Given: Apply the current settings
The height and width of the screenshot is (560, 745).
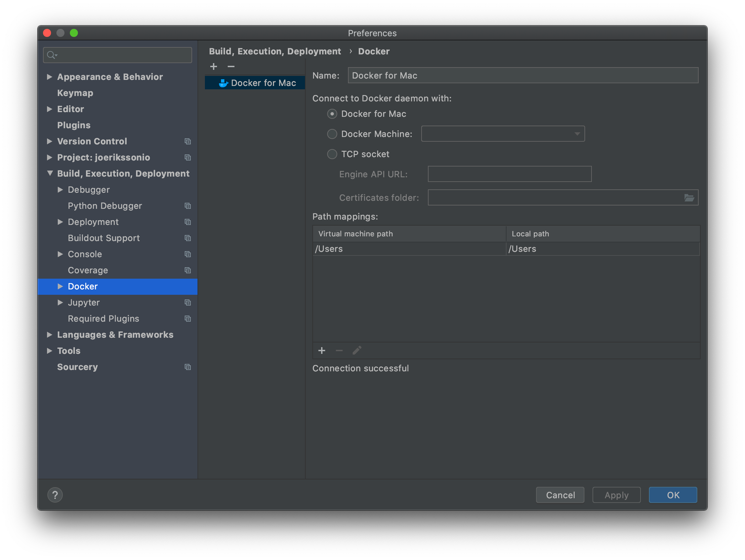Looking at the screenshot, I should (x=616, y=495).
